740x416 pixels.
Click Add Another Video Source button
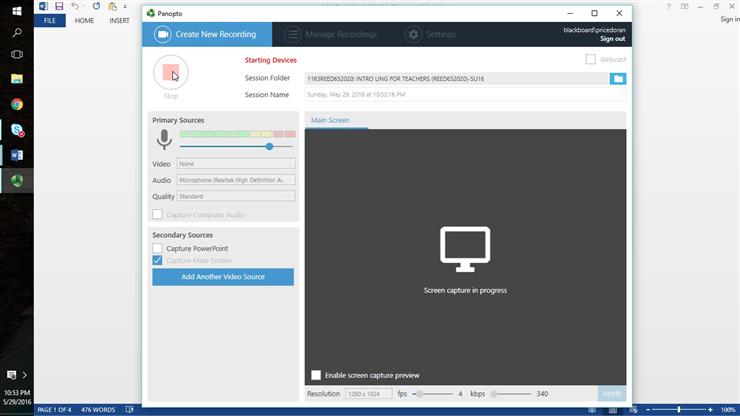tap(223, 277)
